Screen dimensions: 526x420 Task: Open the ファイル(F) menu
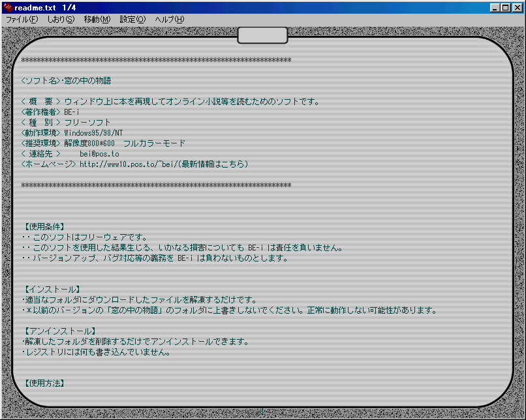click(22, 20)
